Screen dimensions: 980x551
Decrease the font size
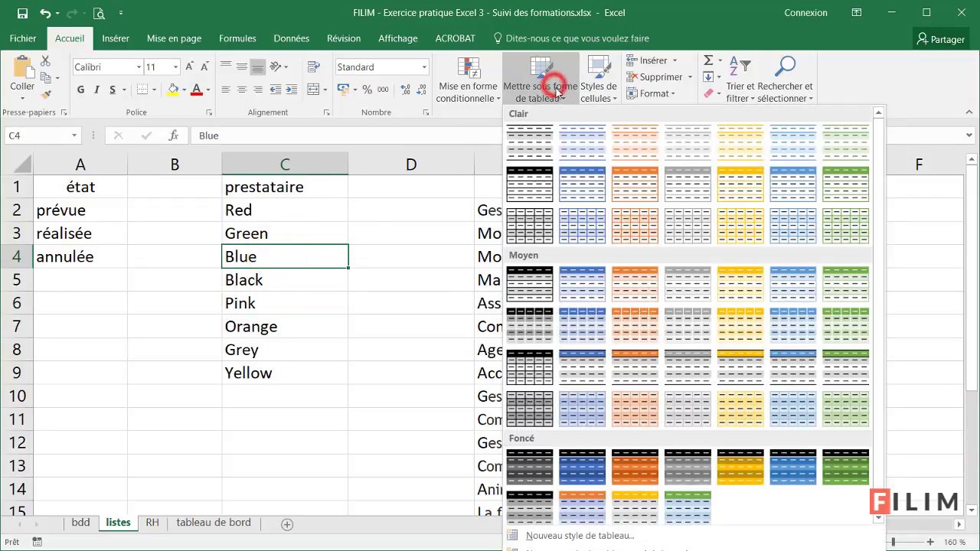click(204, 67)
